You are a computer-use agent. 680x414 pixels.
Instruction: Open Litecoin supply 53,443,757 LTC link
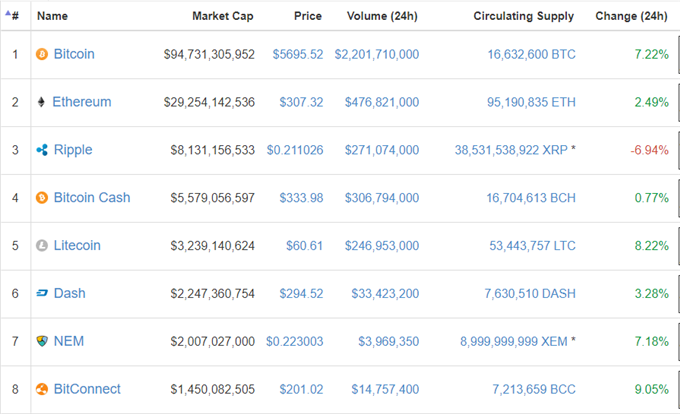click(x=533, y=246)
